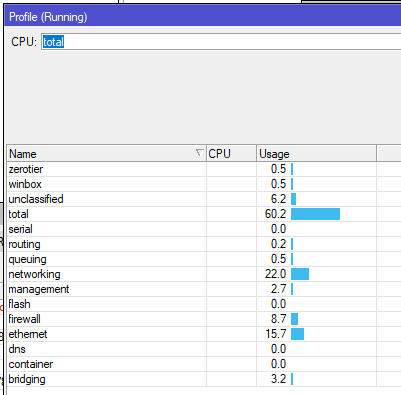
Task: Sort by the Usage column header
Action: (316, 154)
